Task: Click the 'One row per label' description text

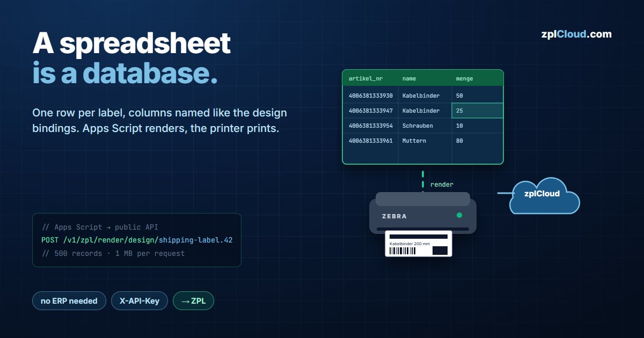Action: pos(159,121)
